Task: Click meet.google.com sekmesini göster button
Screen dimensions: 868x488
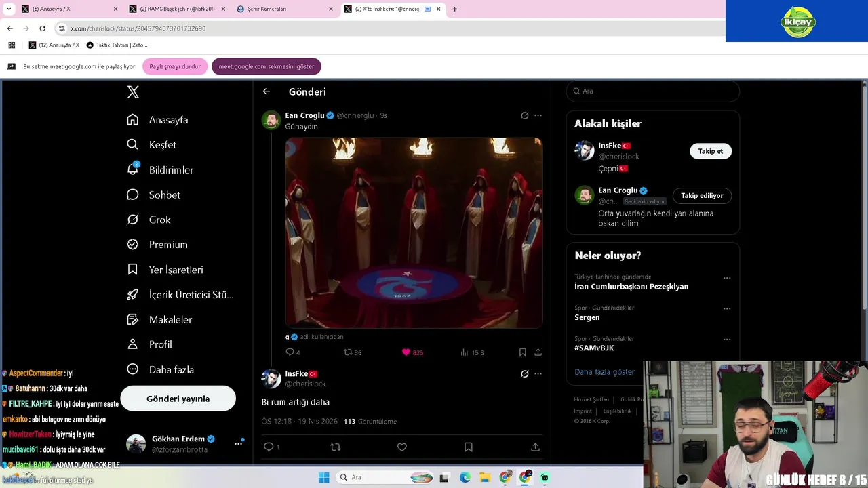Action: click(267, 66)
